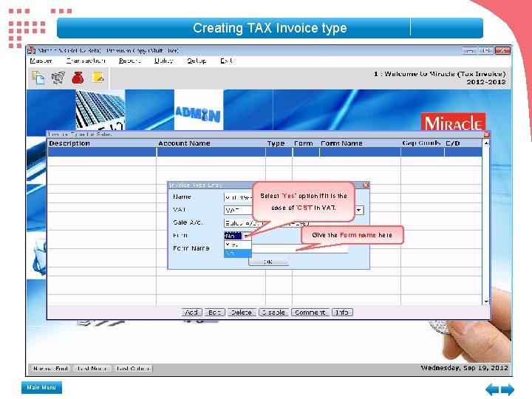Click the Comment button
The width and height of the screenshot is (532, 399).
click(x=310, y=312)
